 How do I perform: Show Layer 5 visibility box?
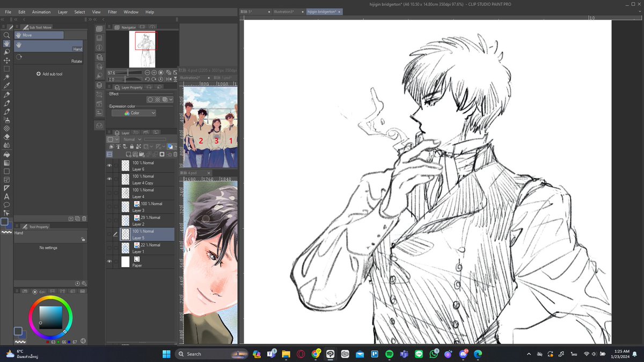(109, 234)
